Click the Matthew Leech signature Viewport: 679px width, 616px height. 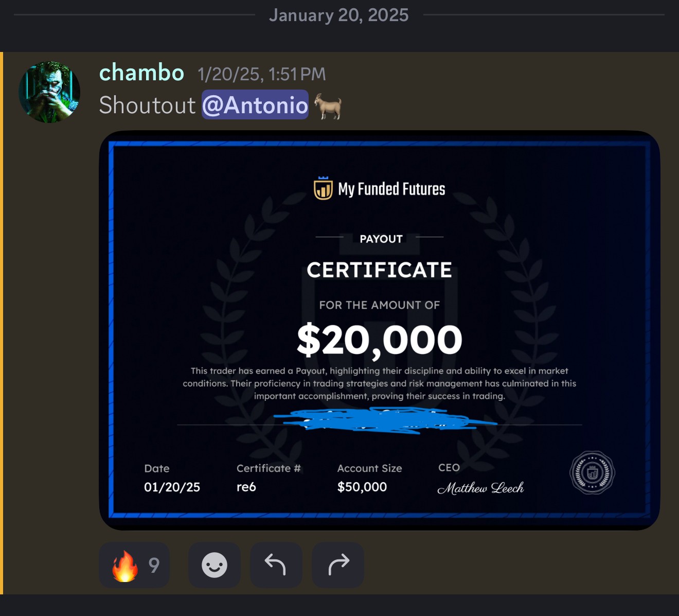480,488
